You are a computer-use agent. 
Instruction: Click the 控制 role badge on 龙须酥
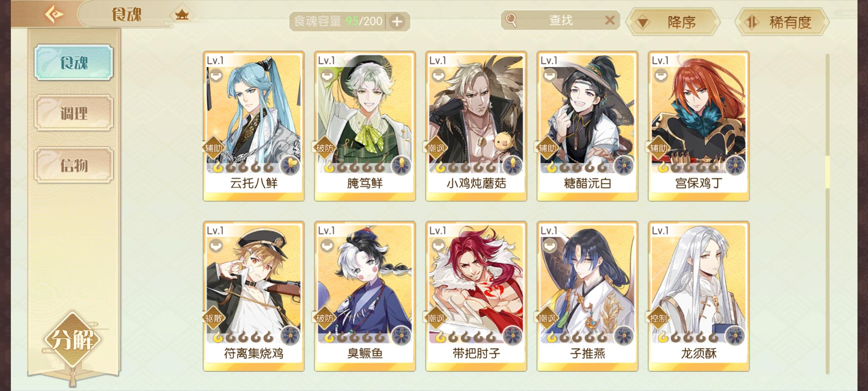658,318
